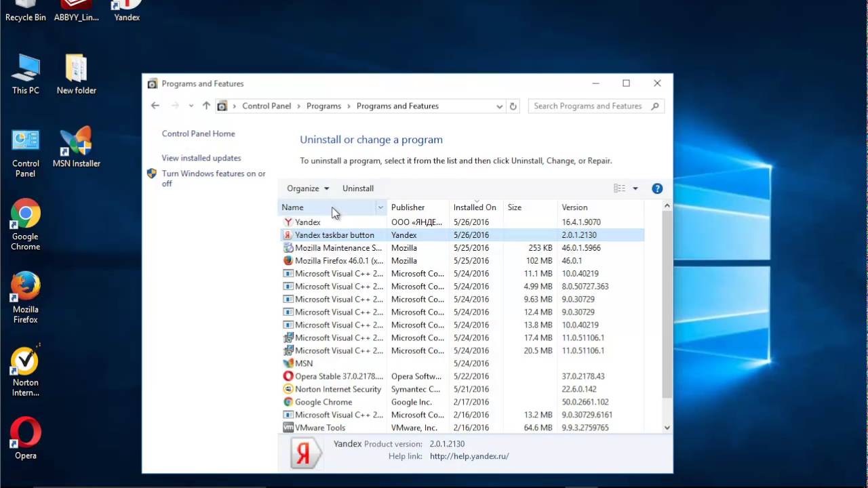Click the MSN butterfly icon in list

click(288, 363)
